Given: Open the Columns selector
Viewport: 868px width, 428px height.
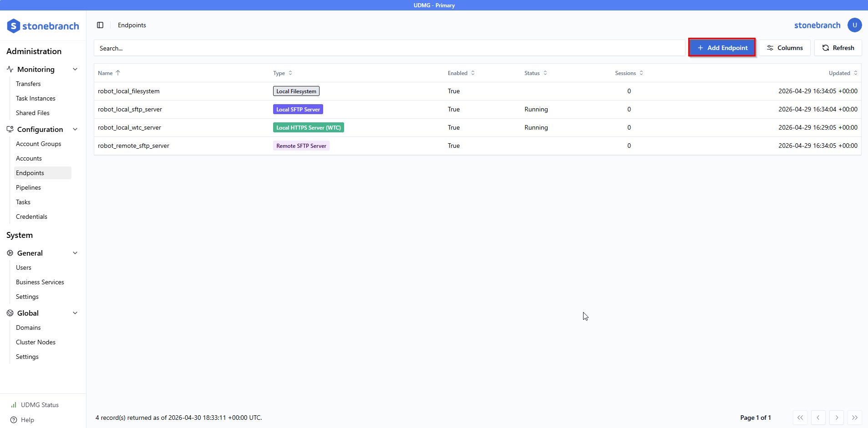Looking at the screenshot, I should pos(784,48).
